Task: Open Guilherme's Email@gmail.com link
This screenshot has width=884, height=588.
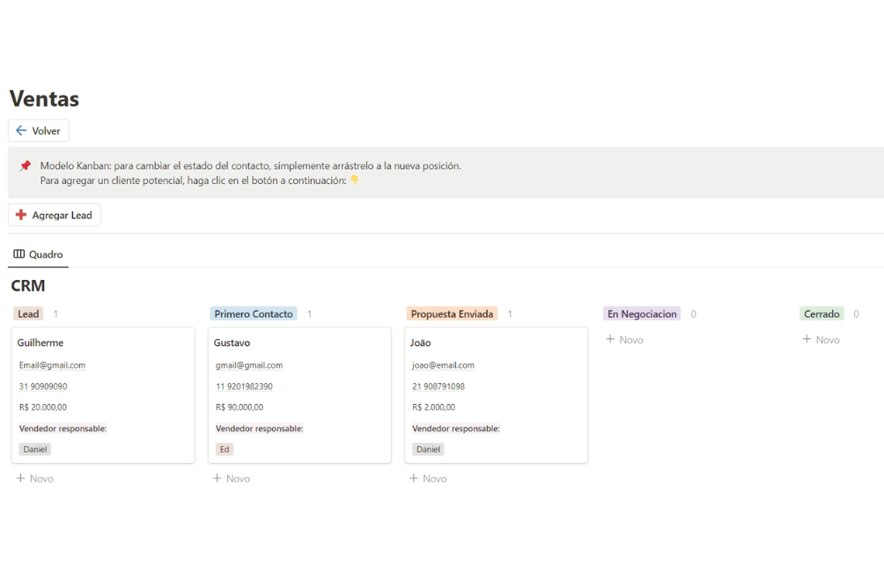Action: (x=52, y=365)
